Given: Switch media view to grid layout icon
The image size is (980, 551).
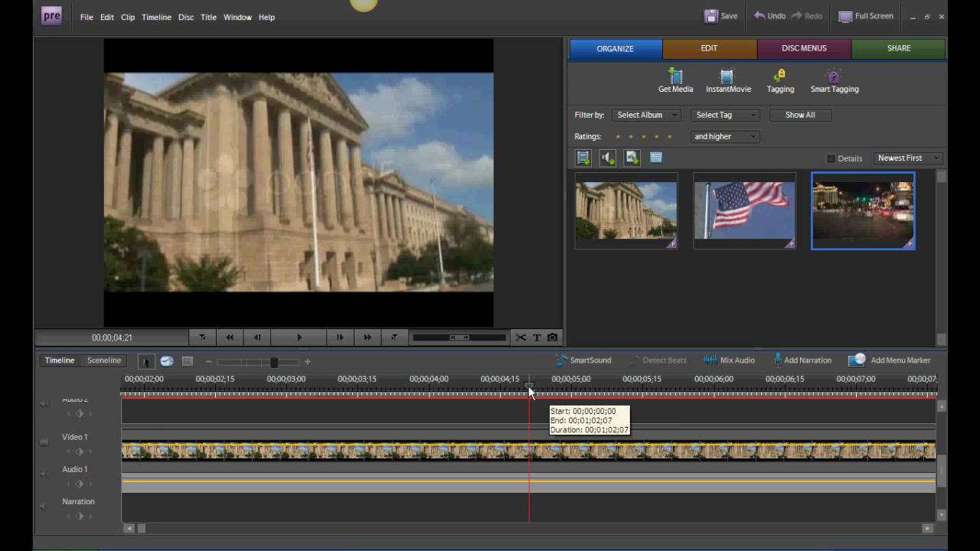Looking at the screenshot, I should (x=656, y=158).
